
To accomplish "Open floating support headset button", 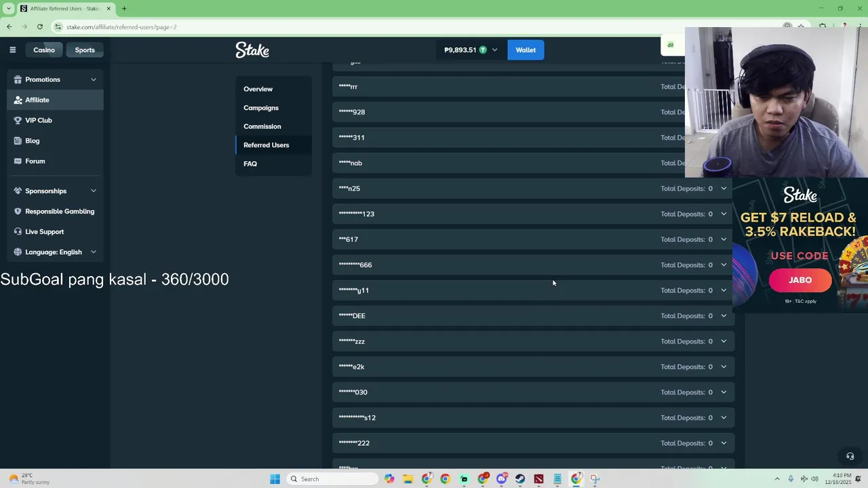I will tap(850, 456).
